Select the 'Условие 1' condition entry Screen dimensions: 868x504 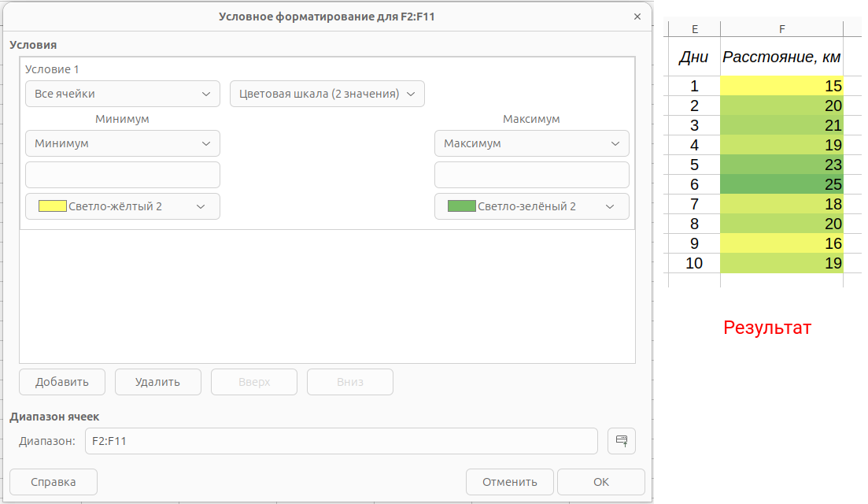point(52,69)
